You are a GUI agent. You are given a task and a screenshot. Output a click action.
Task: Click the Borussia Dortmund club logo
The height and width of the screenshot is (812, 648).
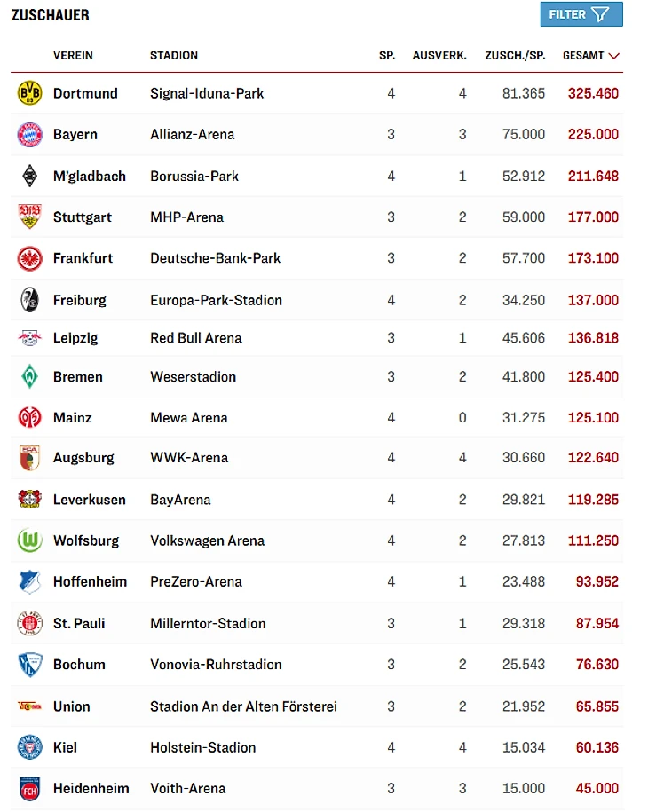[29, 93]
